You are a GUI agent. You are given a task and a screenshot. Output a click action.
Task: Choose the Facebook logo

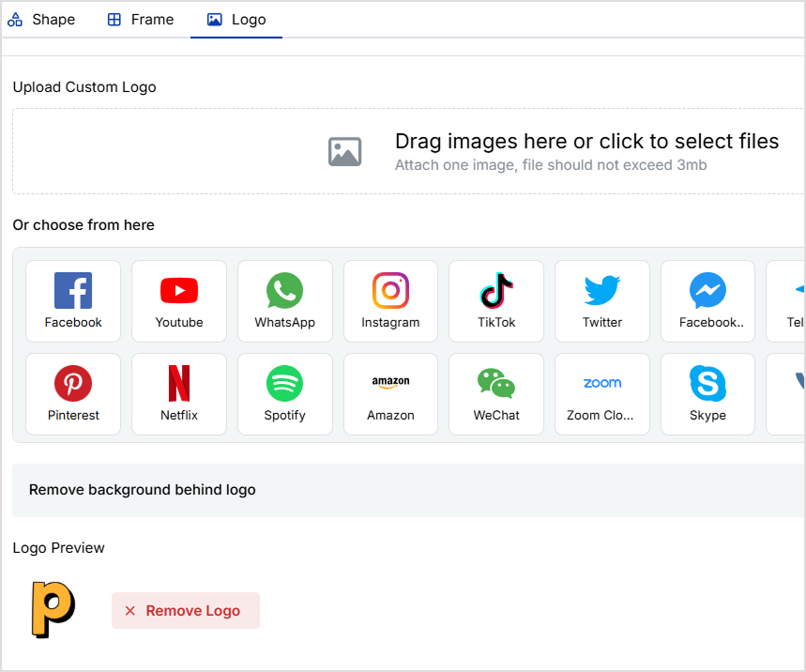point(73,300)
